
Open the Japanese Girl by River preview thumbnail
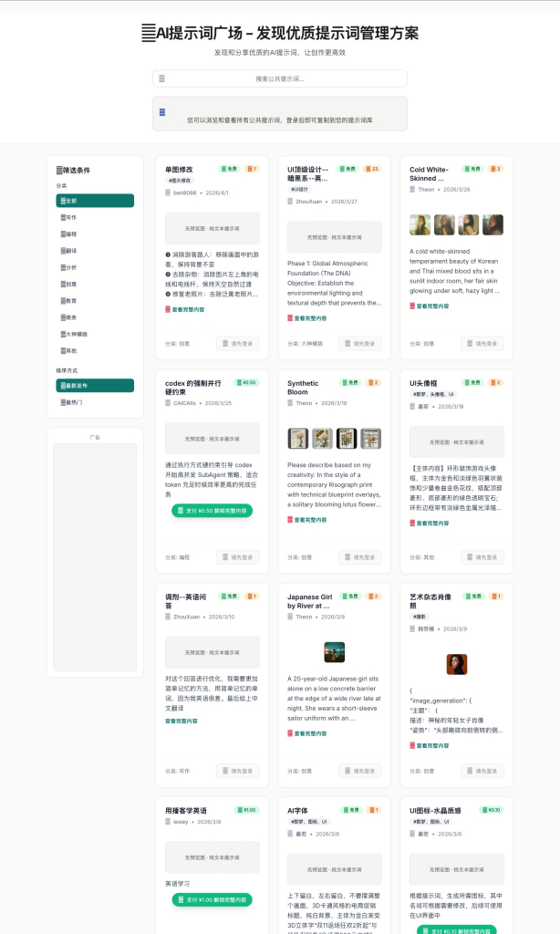(334, 652)
